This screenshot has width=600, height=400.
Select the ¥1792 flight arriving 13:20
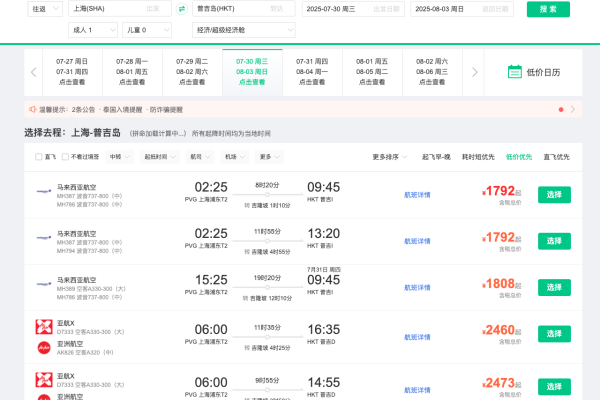(x=554, y=241)
